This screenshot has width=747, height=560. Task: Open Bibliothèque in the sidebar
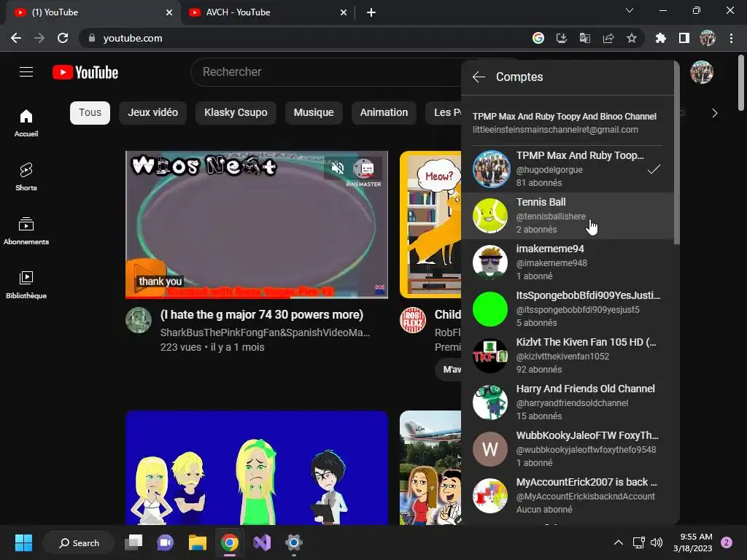[x=26, y=284]
